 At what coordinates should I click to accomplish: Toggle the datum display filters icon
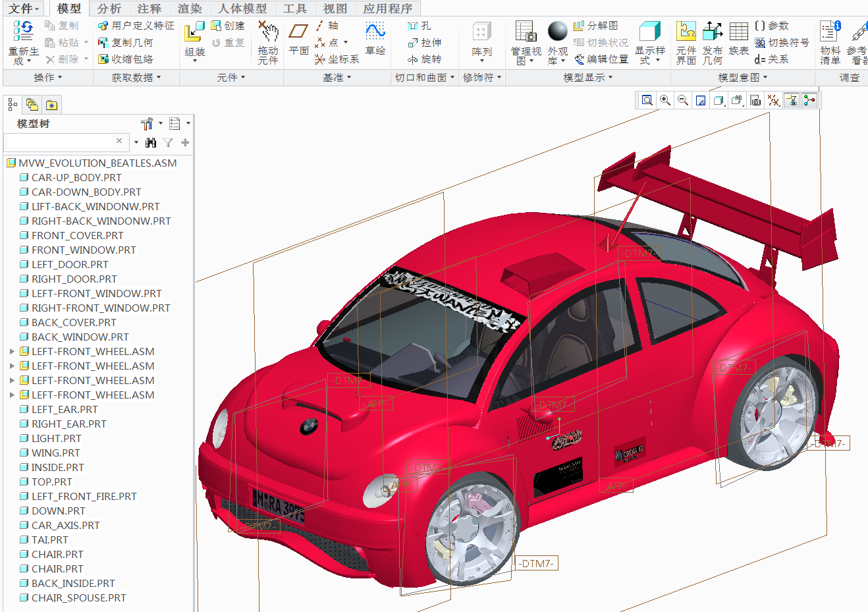click(773, 100)
